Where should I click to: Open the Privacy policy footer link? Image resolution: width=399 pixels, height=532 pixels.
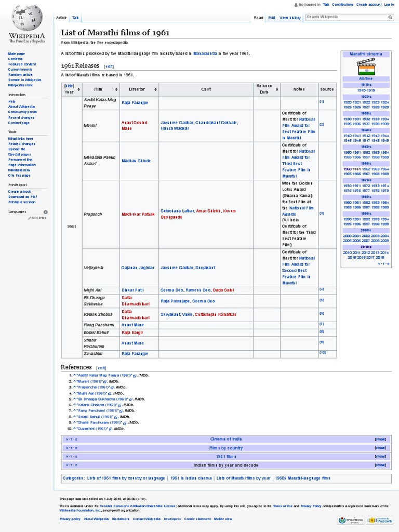point(70,519)
